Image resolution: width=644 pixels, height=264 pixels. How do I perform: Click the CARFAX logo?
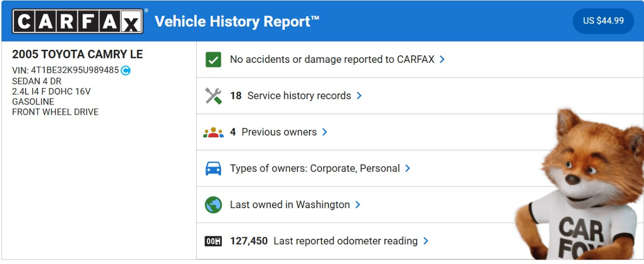point(78,21)
